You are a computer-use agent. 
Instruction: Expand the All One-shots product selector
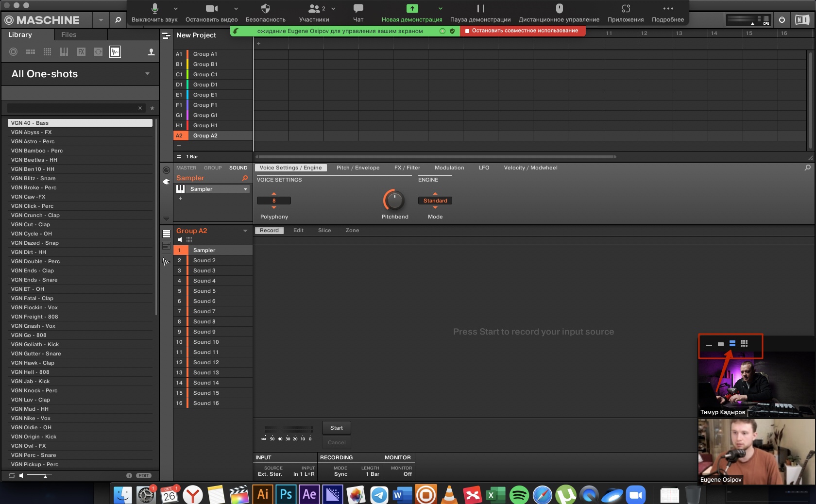147,74
